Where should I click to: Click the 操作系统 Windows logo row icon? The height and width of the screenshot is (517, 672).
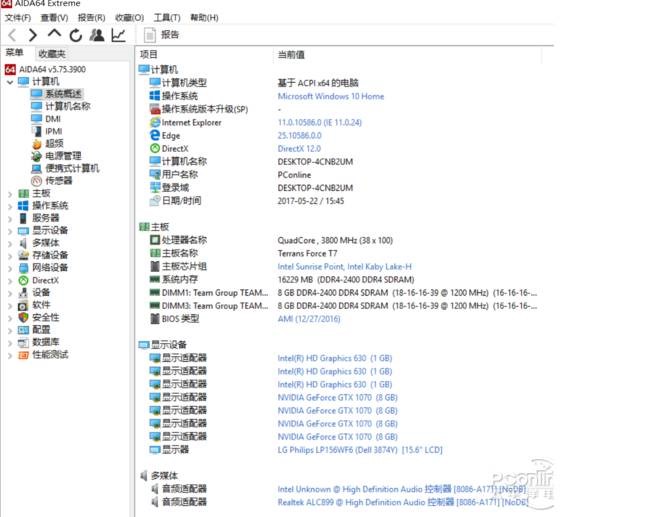coord(155,96)
